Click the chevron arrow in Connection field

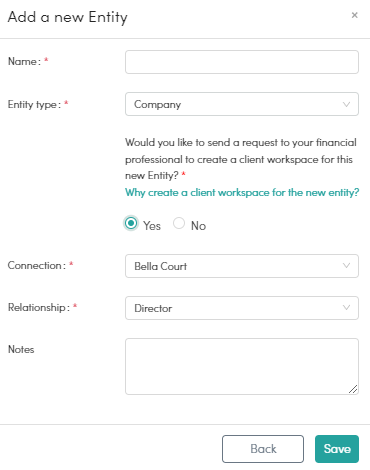[x=346, y=266]
